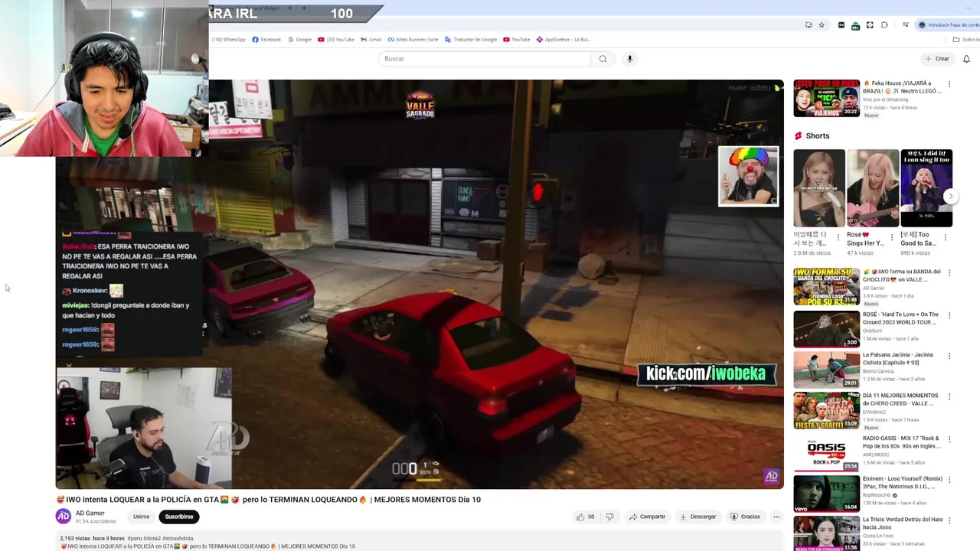Open the Todos los marcadores folder

click(x=966, y=40)
